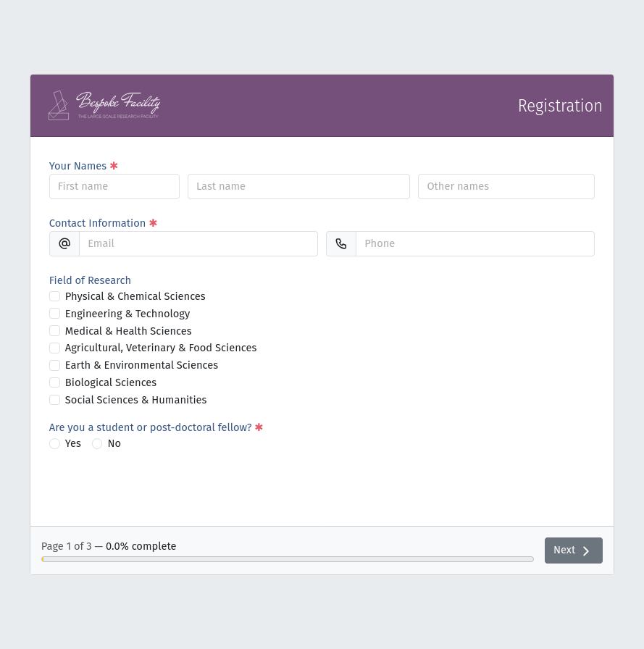This screenshot has width=644, height=649.
Task: Select Yes for student or post-doc
Action: pos(54,444)
